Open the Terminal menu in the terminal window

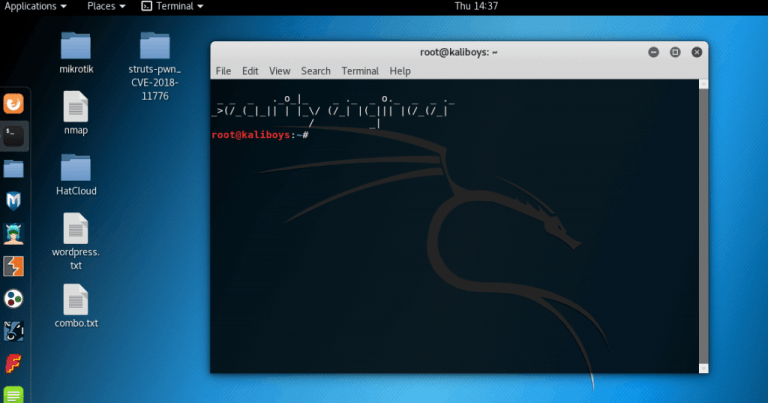[360, 71]
